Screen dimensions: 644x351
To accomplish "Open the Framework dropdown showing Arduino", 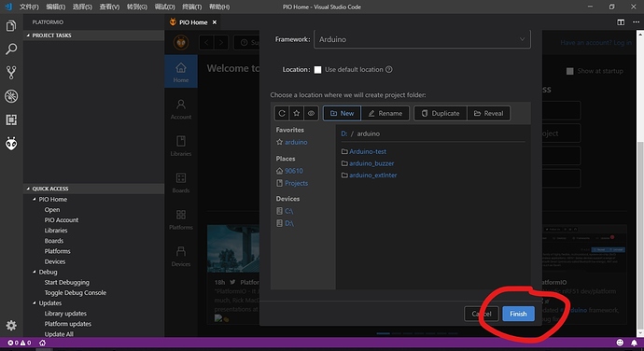I will (x=422, y=39).
